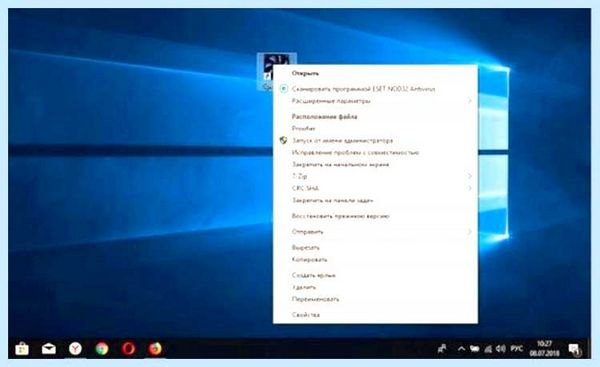Image resolution: width=600 pixels, height=367 pixels.
Task: Expand the CRC SHA submenu arrow
Action: [470, 188]
